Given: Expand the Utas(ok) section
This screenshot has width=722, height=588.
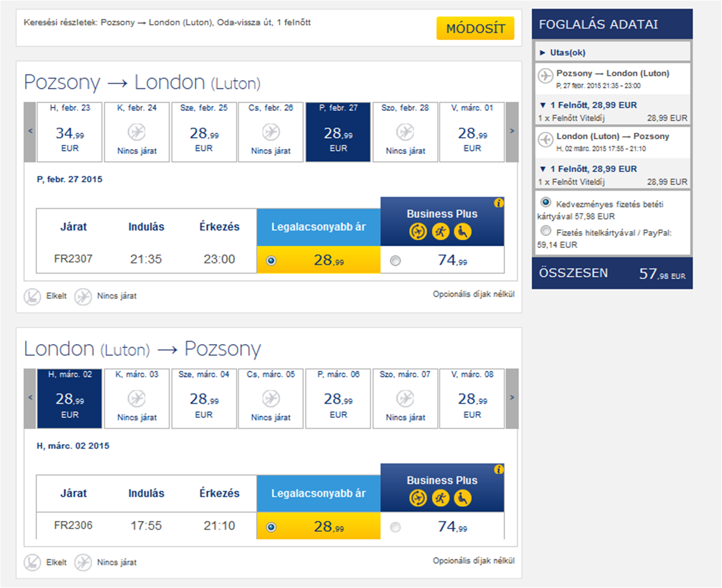Looking at the screenshot, I should click(x=563, y=53).
